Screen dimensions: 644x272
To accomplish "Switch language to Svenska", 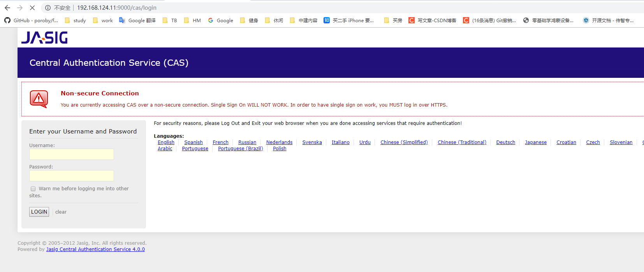I will (312, 142).
